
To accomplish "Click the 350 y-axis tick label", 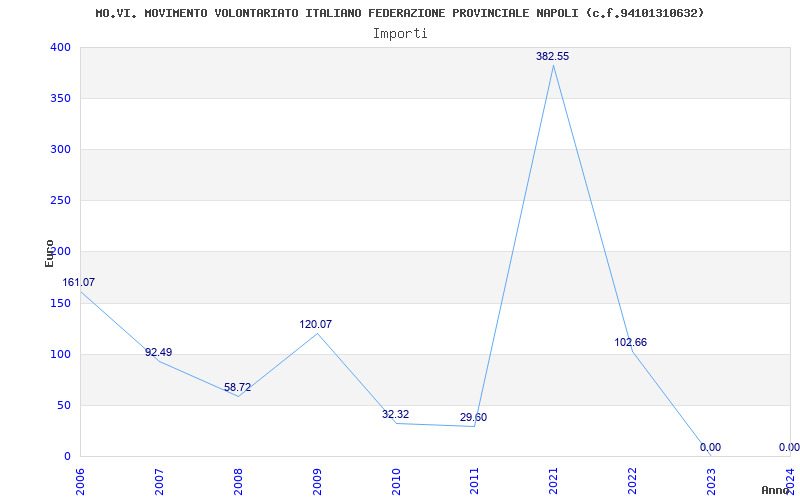I will 60,98.
